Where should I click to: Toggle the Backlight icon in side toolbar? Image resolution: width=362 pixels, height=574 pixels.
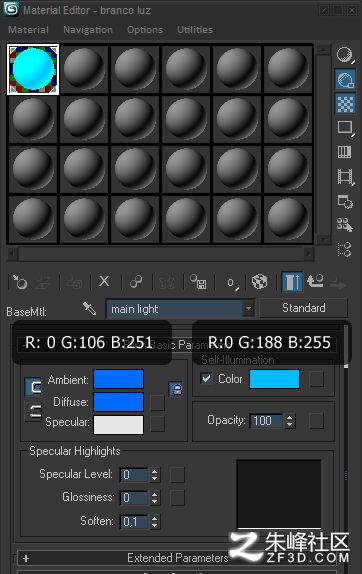point(345,80)
